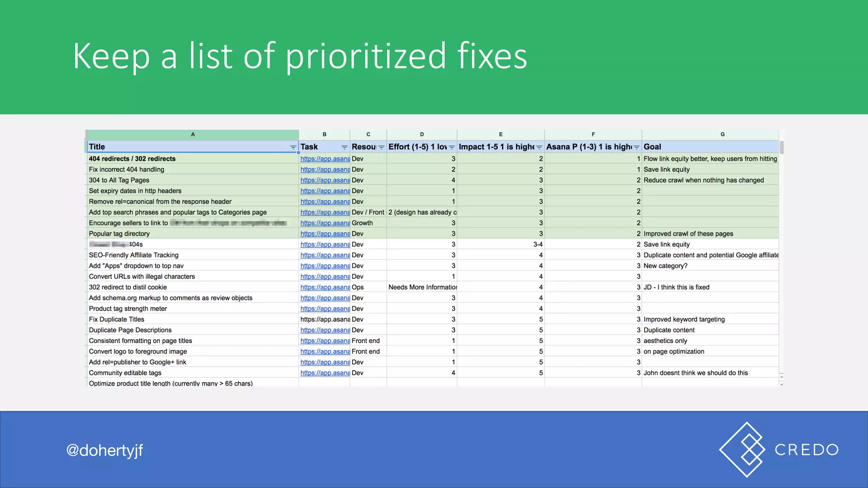Select cell 'Add "Apps" dropdown to top nav'
868x488 pixels.
tap(193, 266)
